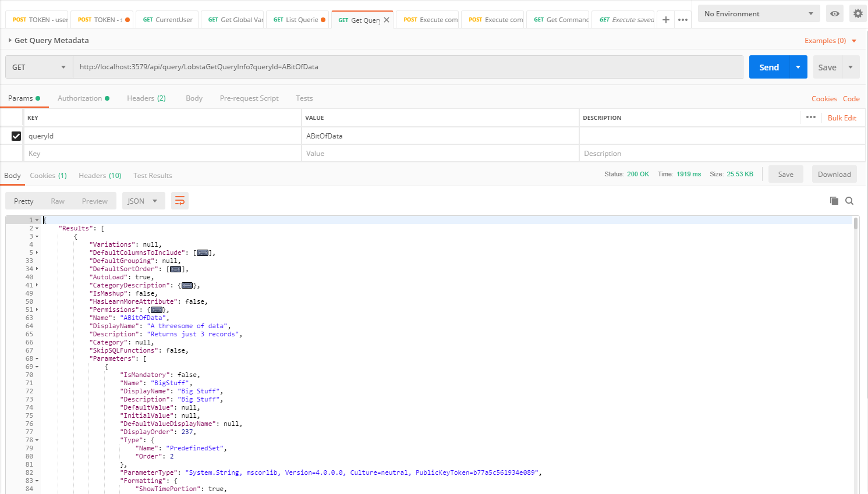Viewport: 868px width, 494px height.
Task: Copy response body to clipboard
Action: pos(834,201)
